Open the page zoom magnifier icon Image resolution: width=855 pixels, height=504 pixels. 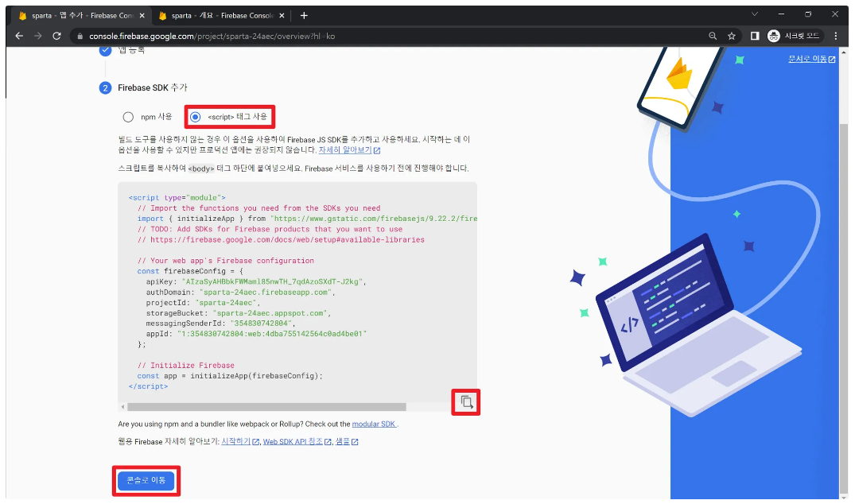[713, 36]
